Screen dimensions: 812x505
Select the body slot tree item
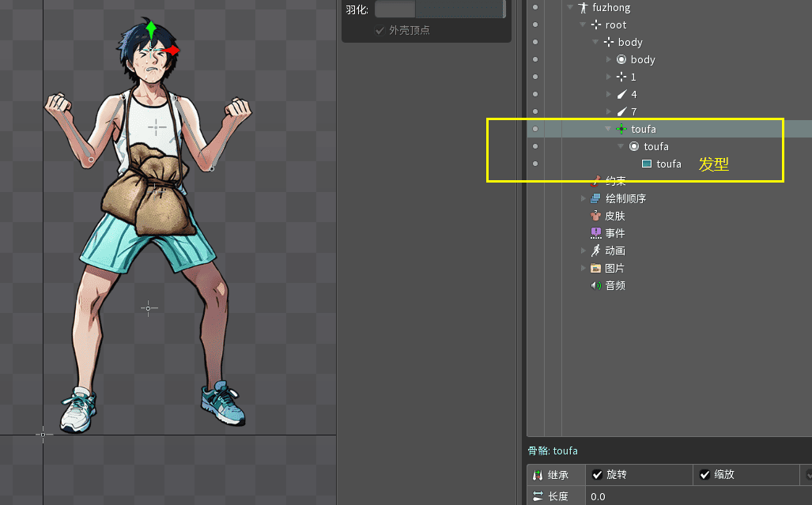point(642,60)
